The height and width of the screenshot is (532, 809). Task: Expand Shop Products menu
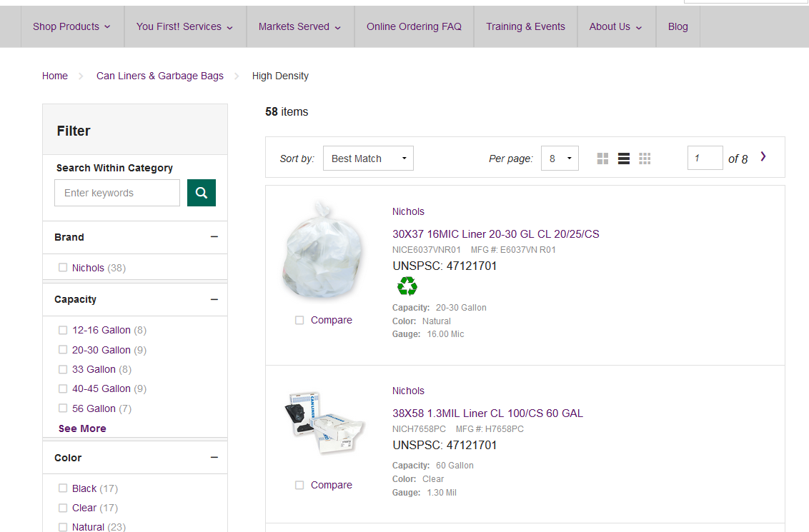coord(72,27)
